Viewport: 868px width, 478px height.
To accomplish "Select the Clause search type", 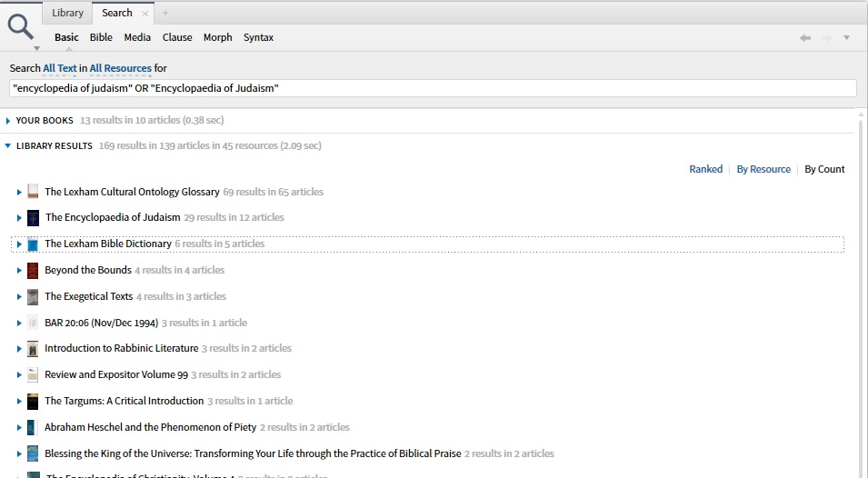I will tap(177, 37).
